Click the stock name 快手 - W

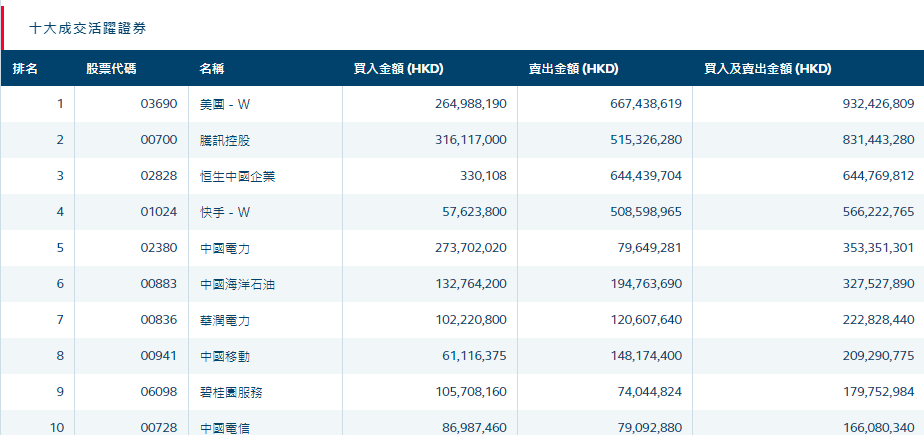coord(225,212)
